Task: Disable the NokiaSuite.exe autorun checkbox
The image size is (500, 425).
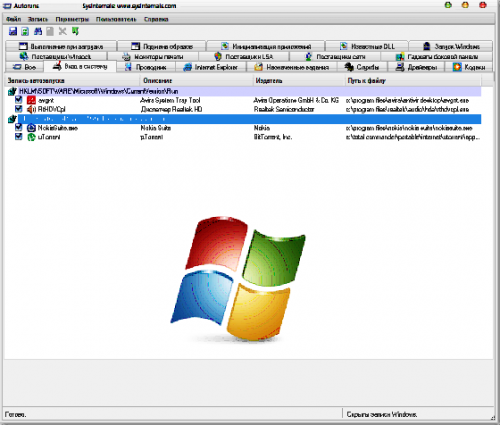Action: (x=19, y=127)
